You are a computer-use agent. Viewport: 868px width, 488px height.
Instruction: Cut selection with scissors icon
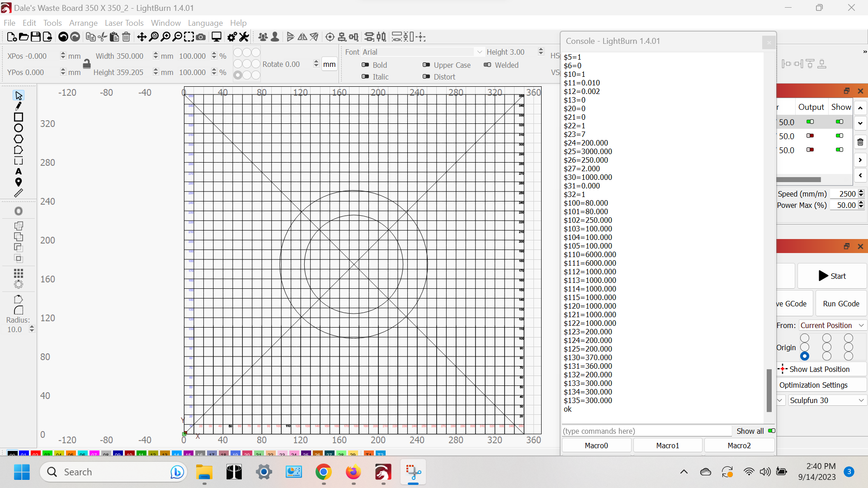103,37
